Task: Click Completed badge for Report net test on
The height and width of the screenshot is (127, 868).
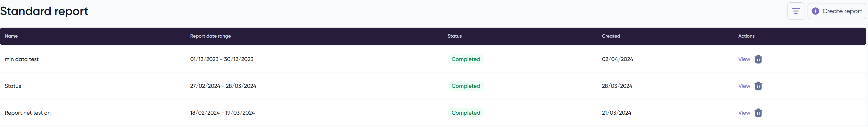Action: tap(465, 113)
